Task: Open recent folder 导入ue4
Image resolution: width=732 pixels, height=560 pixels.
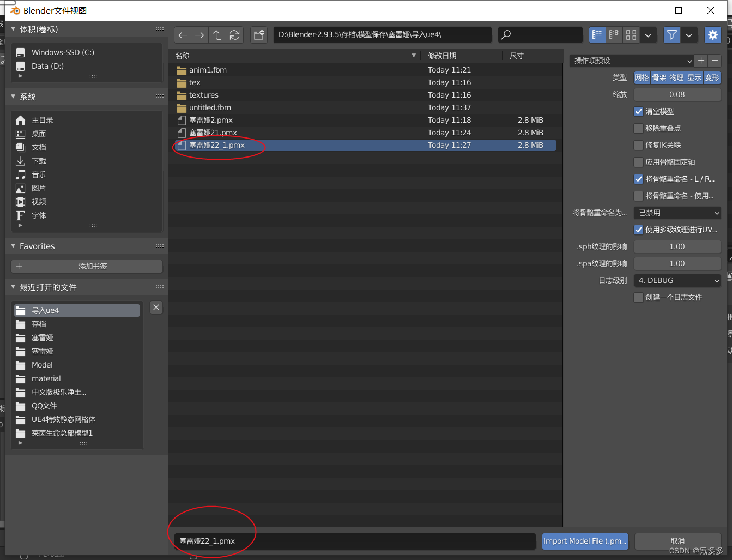Action: (77, 310)
